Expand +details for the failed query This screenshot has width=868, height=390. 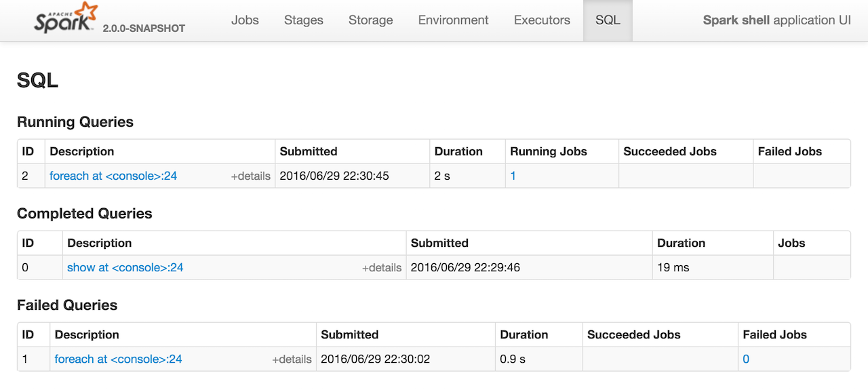tap(292, 359)
